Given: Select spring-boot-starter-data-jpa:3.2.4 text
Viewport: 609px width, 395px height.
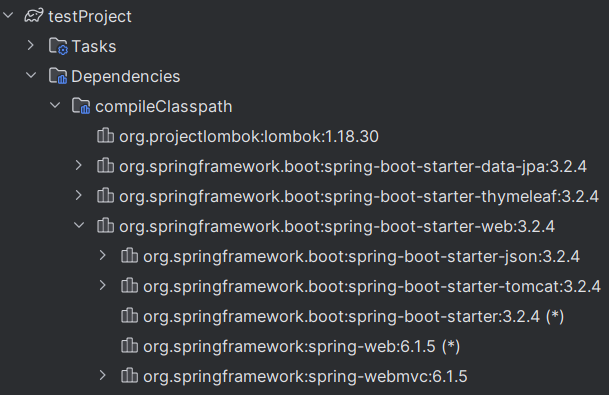Looking at the screenshot, I should pyautogui.click(x=455, y=167).
